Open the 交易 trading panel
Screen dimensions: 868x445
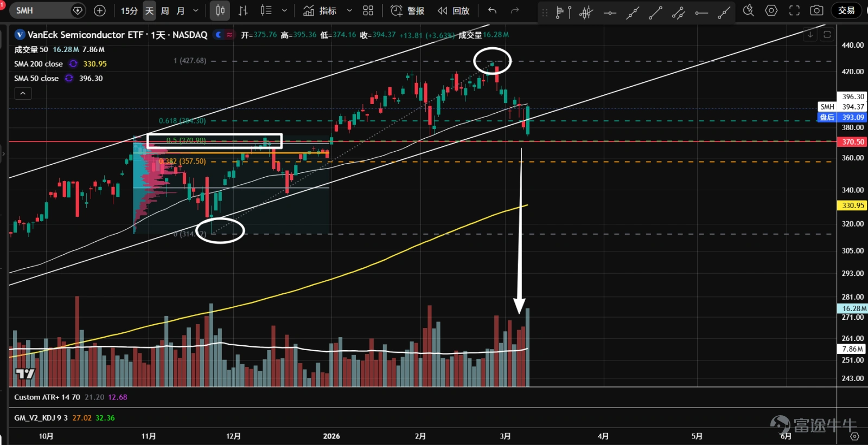846,10
